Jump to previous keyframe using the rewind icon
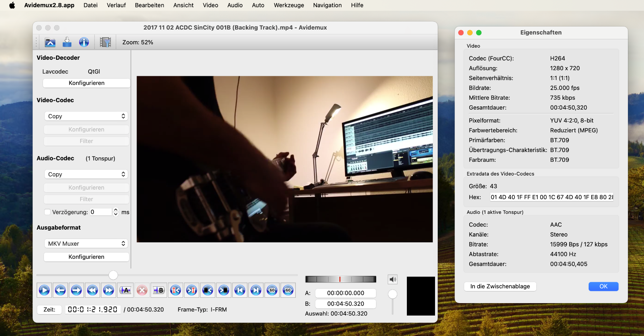 [x=93, y=290]
